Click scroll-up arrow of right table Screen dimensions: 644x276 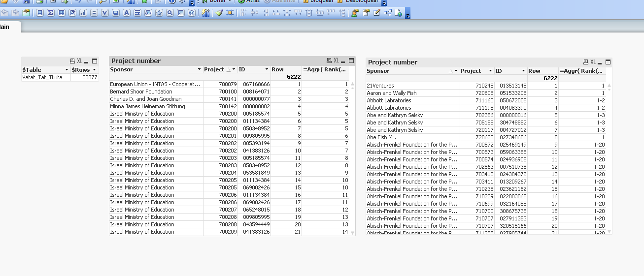click(610, 85)
